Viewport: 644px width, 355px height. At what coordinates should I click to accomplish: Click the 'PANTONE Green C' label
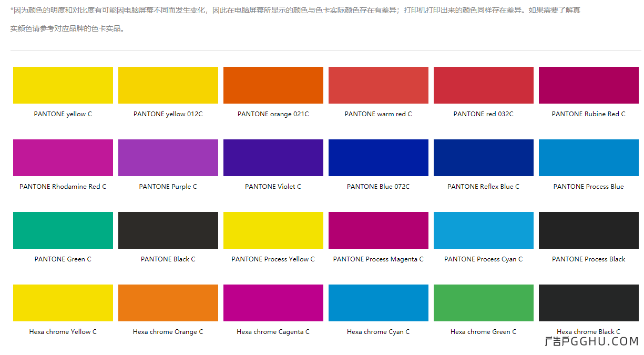tap(63, 259)
